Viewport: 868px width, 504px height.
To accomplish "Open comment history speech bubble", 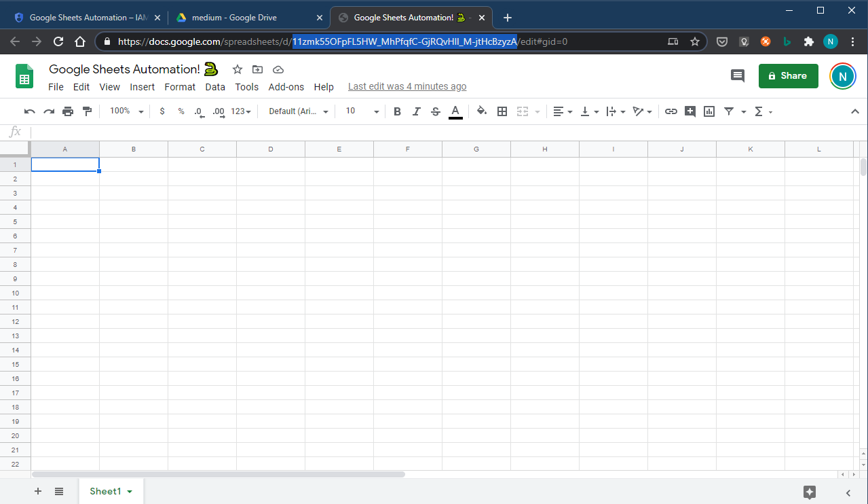I will tap(737, 76).
